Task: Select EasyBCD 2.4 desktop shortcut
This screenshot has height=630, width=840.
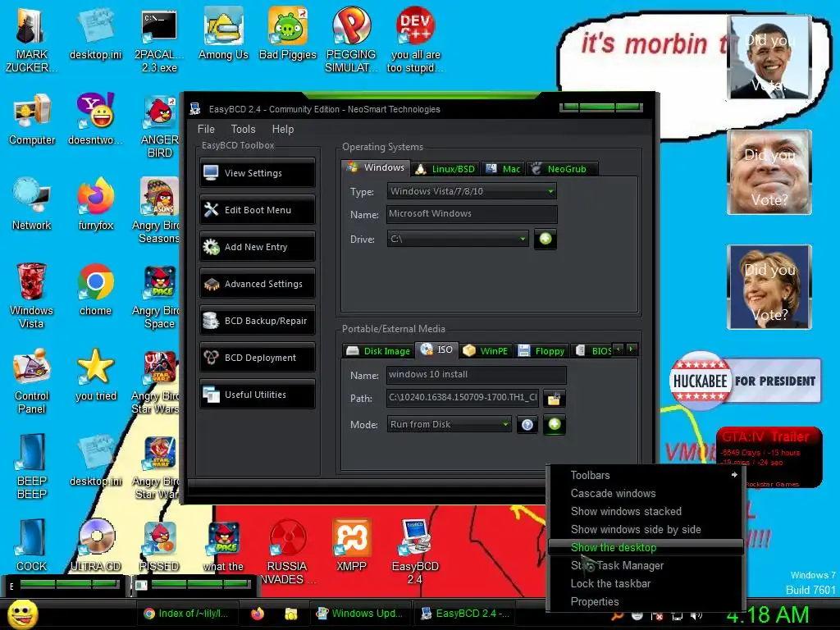Action: [415, 552]
